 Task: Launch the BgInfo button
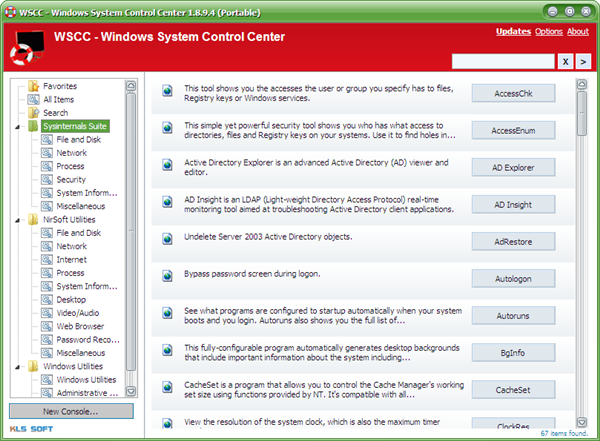point(514,353)
